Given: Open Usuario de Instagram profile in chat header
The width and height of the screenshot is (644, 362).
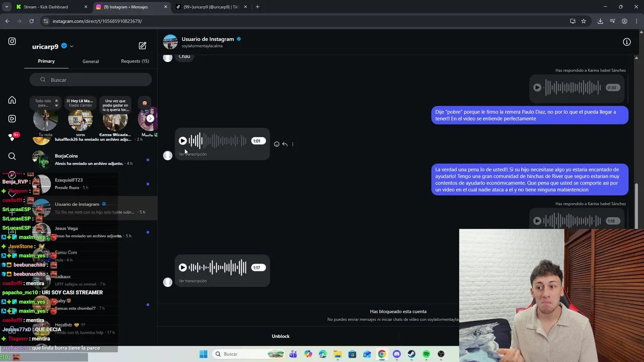Looking at the screenshot, I should (208, 39).
